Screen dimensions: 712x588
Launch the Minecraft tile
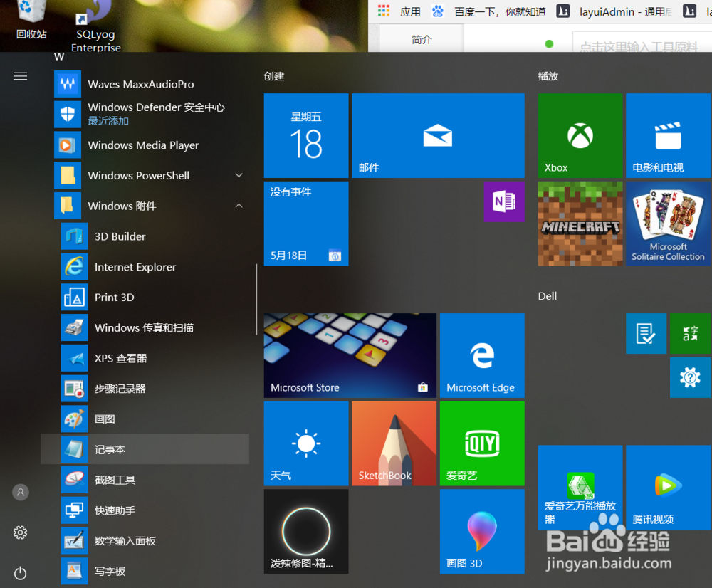coord(580,224)
